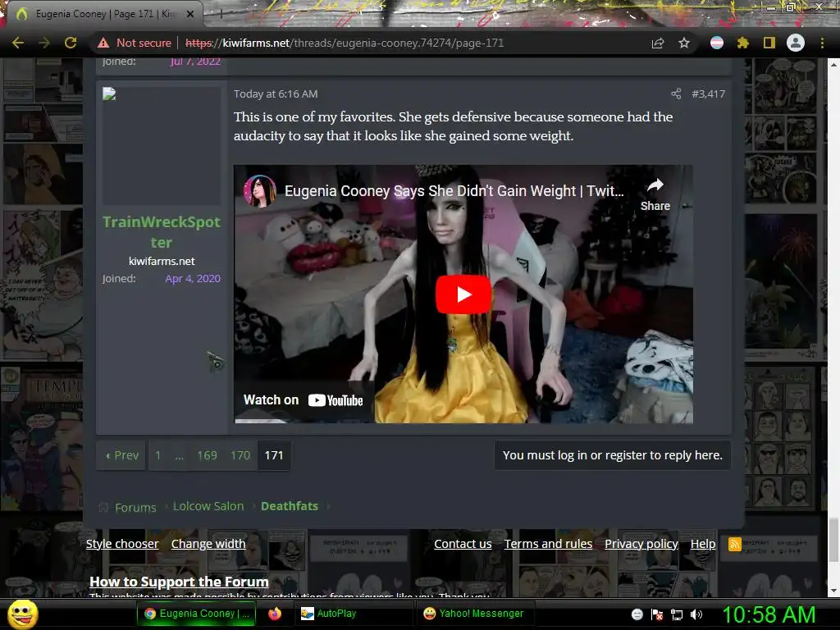840x630 pixels.
Task: Click the address bar URL field
Action: 344,43
